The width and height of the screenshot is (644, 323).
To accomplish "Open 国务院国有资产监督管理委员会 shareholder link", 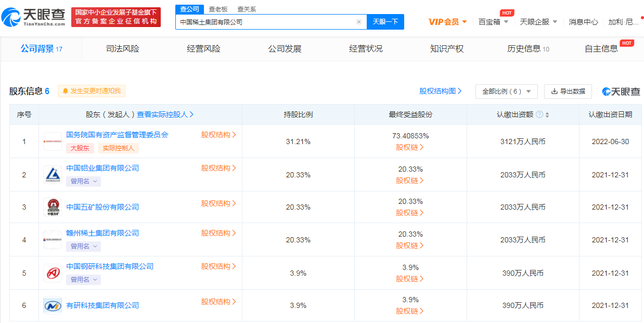I will pyautogui.click(x=117, y=135).
